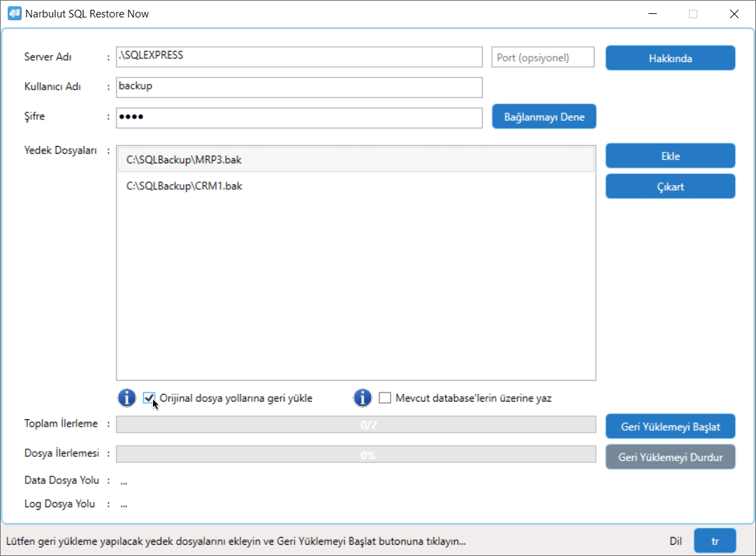756x556 pixels.
Task: Click the status bar message text
Action: point(235,541)
